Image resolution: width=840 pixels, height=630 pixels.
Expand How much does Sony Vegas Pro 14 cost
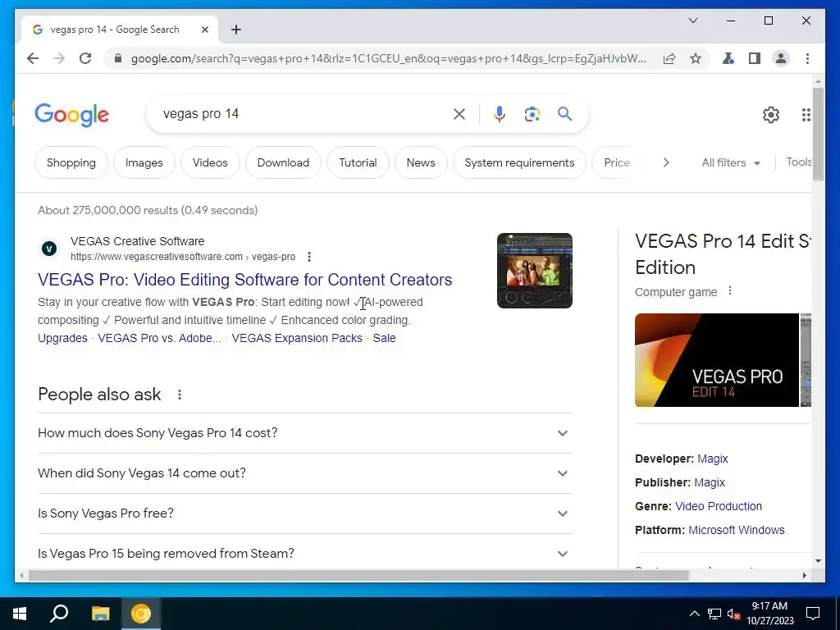[305, 433]
